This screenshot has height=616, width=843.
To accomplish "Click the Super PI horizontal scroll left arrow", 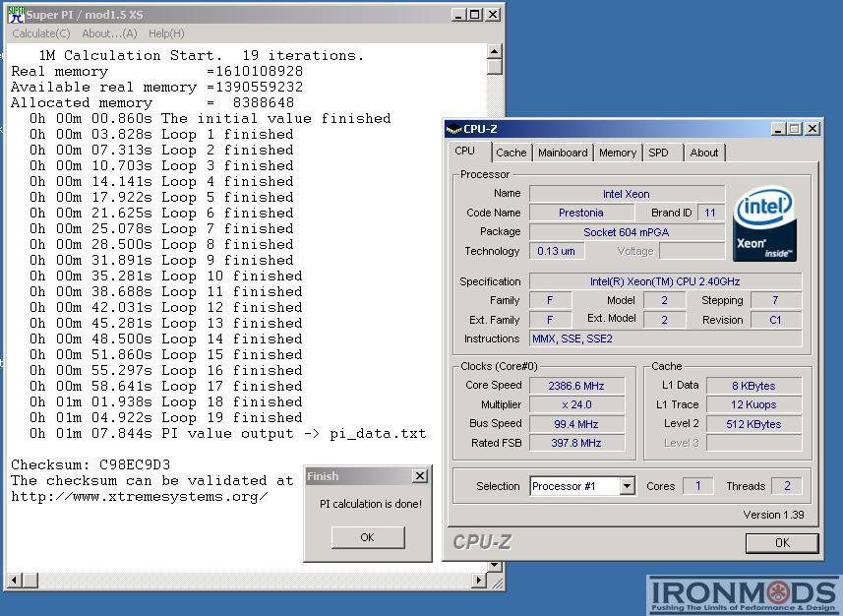I will click(x=14, y=580).
